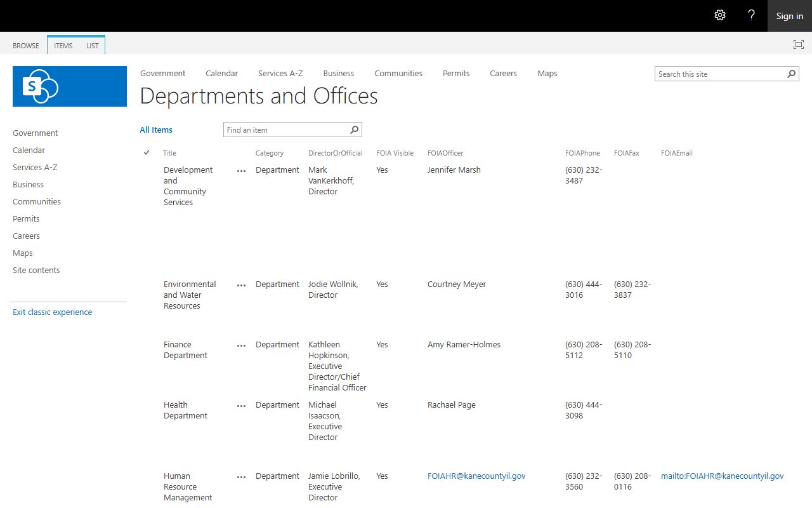Sort by the Category column header
This screenshot has width=812, height=508.
click(270, 153)
